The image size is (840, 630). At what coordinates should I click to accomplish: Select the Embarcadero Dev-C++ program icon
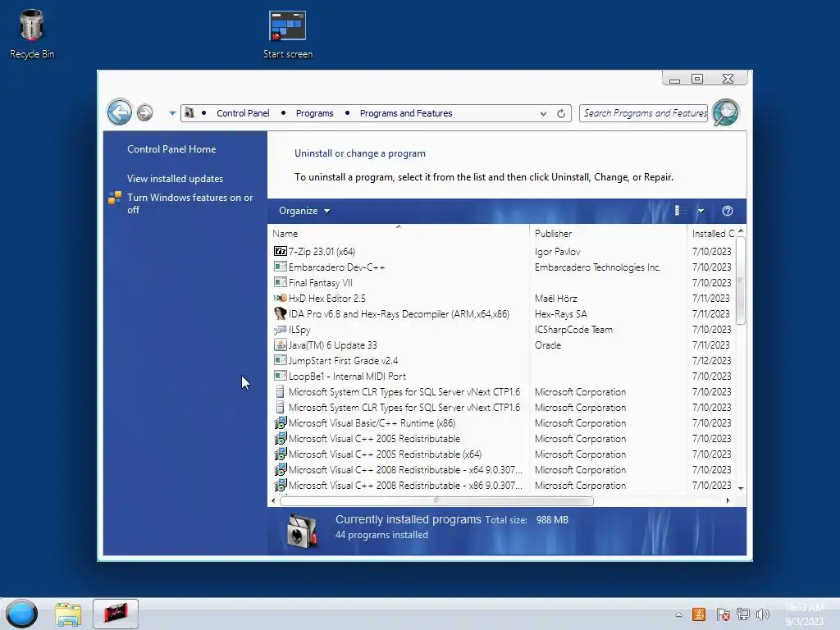point(281,267)
